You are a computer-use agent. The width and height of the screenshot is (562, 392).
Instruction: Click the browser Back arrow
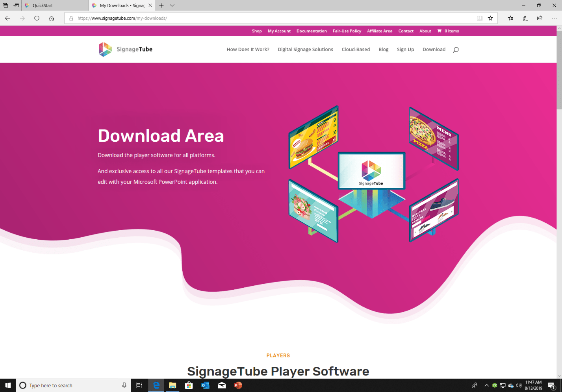click(7, 18)
